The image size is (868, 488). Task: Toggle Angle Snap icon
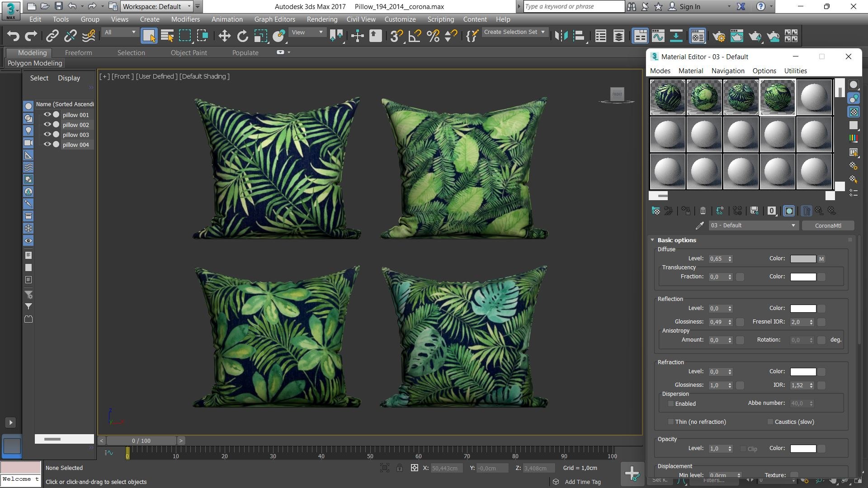pyautogui.click(x=415, y=36)
